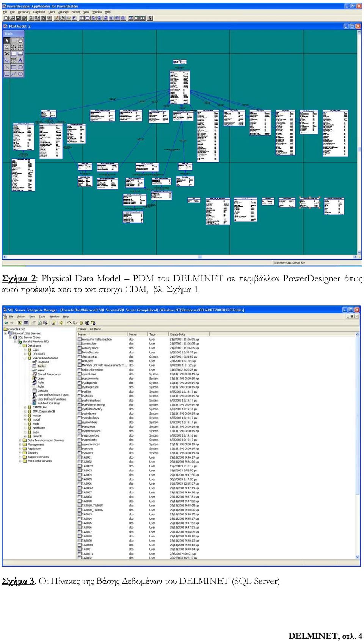The width and height of the screenshot is (364, 641).
Task: Open the Tools menu in Enterprise Manager
Action: (42, 317)
